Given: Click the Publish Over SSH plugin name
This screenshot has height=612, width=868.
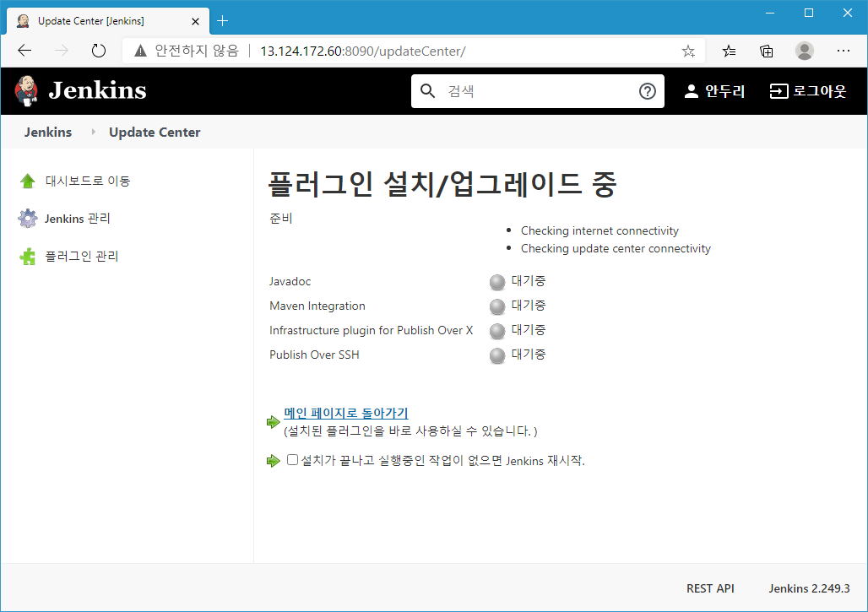Looking at the screenshot, I should (x=314, y=355).
